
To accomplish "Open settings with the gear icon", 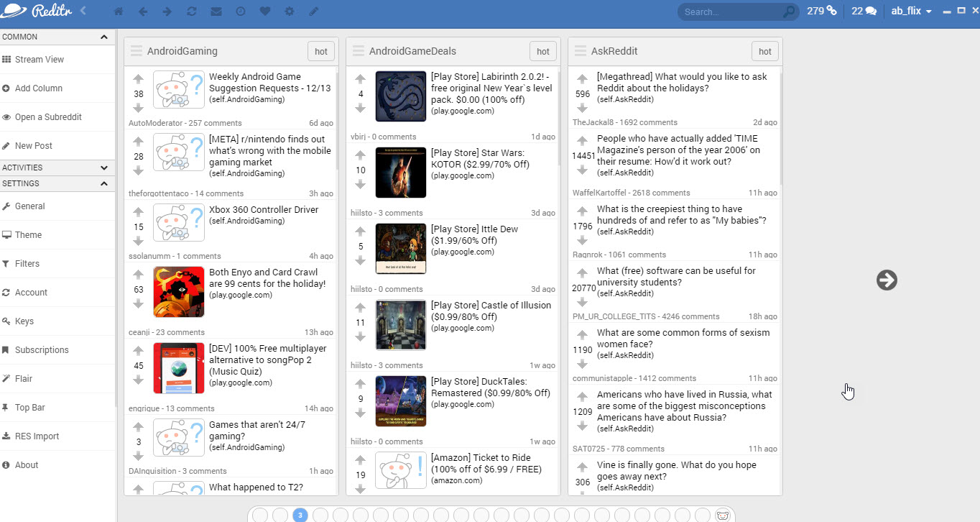I will pyautogui.click(x=290, y=12).
